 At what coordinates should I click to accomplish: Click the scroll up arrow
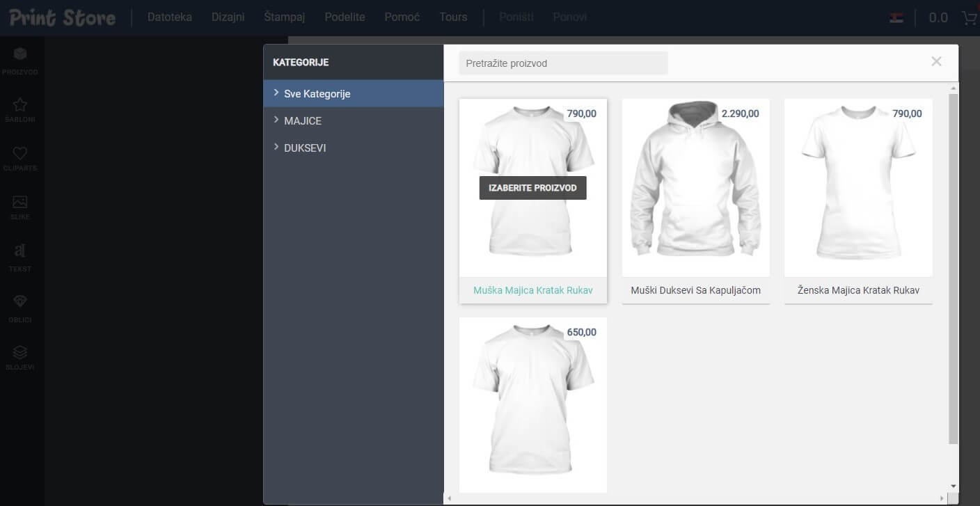(954, 88)
